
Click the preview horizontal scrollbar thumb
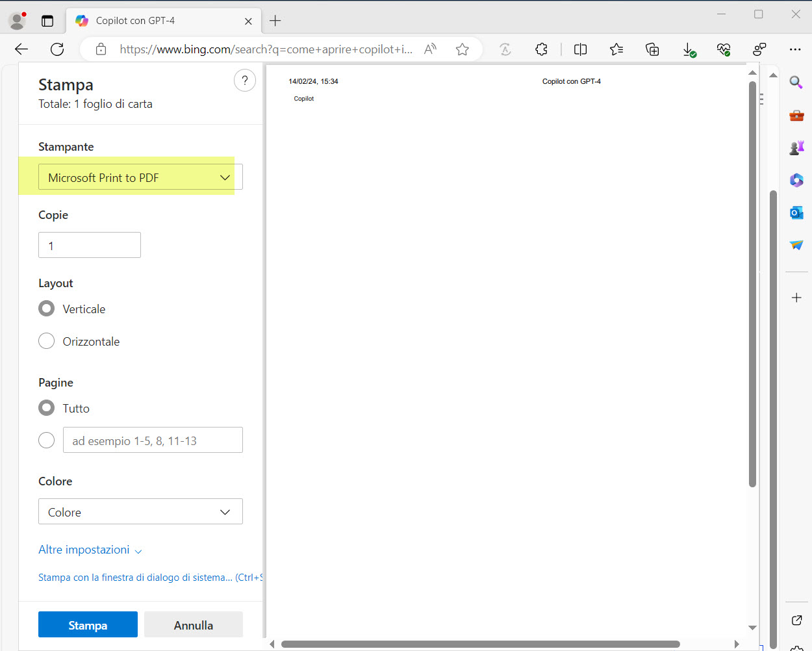480,645
